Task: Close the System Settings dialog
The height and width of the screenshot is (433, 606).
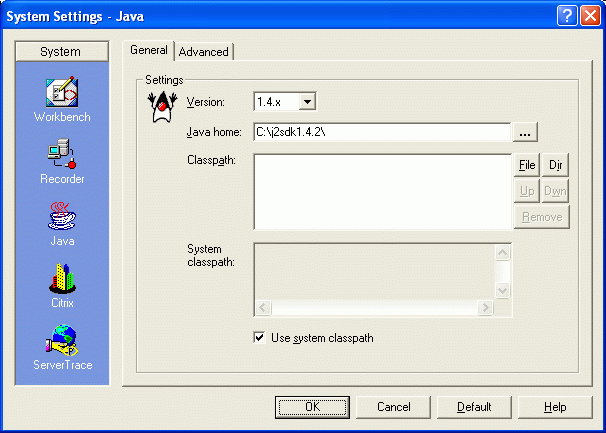Action: coord(590,16)
